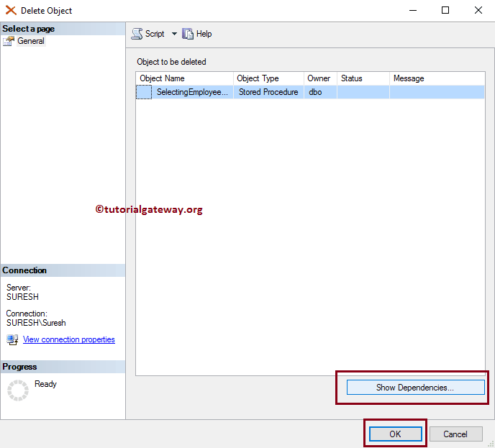Viewport: 495px width, 448px height.
Task: Click the Message column header
Action: pos(437,78)
